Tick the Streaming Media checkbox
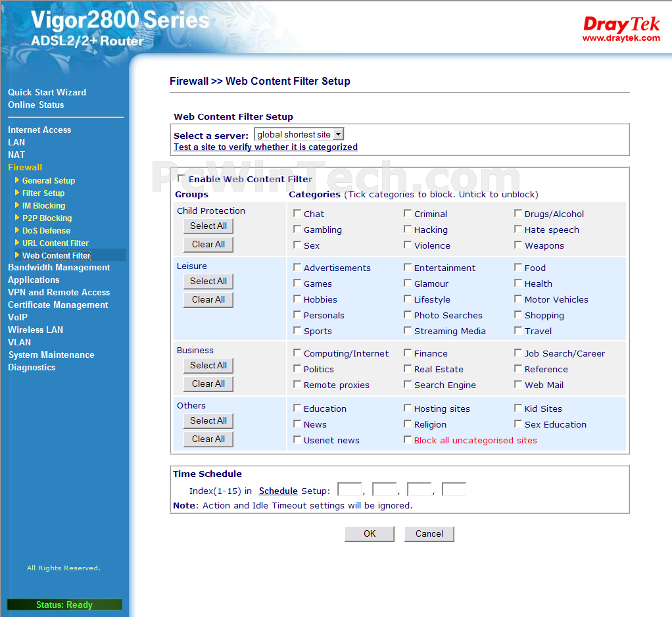This screenshot has width=672, height=617. tap(408, 330)
